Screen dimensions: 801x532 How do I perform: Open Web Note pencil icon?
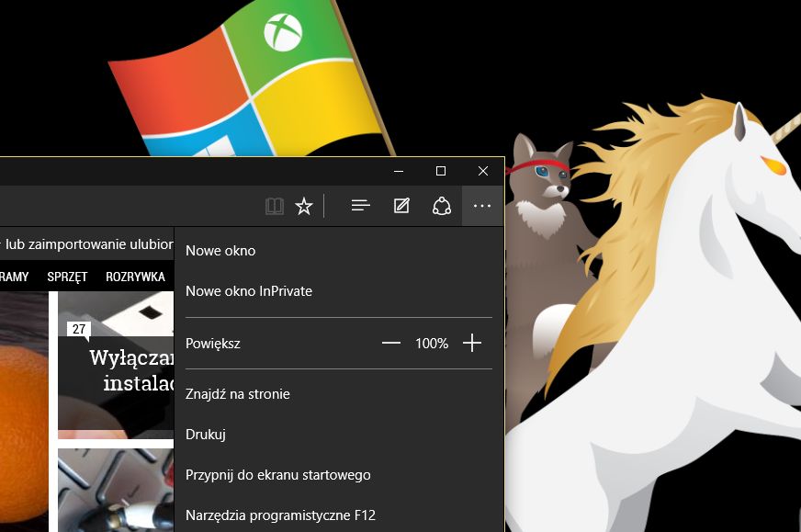[x=401, y=206]
